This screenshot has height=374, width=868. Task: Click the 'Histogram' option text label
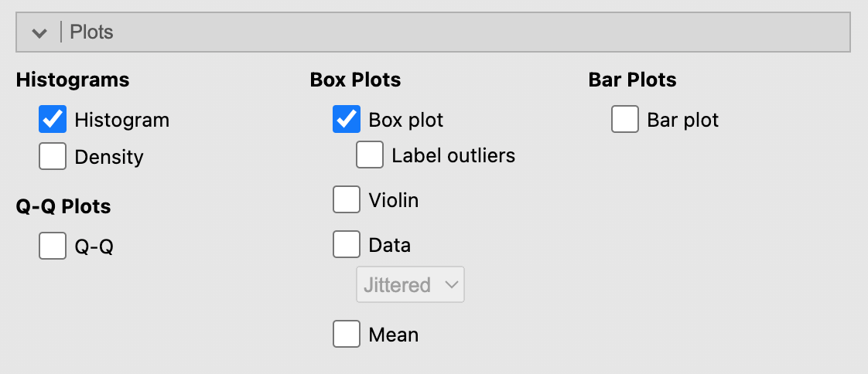[121, 121]
